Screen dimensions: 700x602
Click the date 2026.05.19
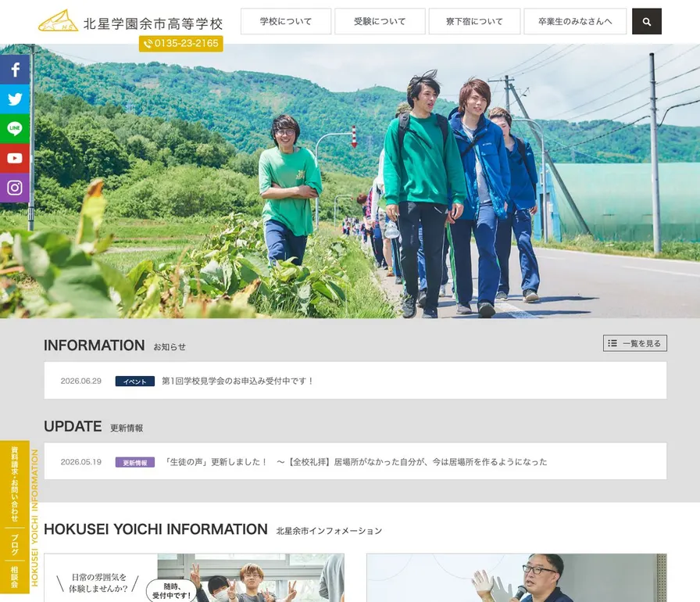point(80,462)
